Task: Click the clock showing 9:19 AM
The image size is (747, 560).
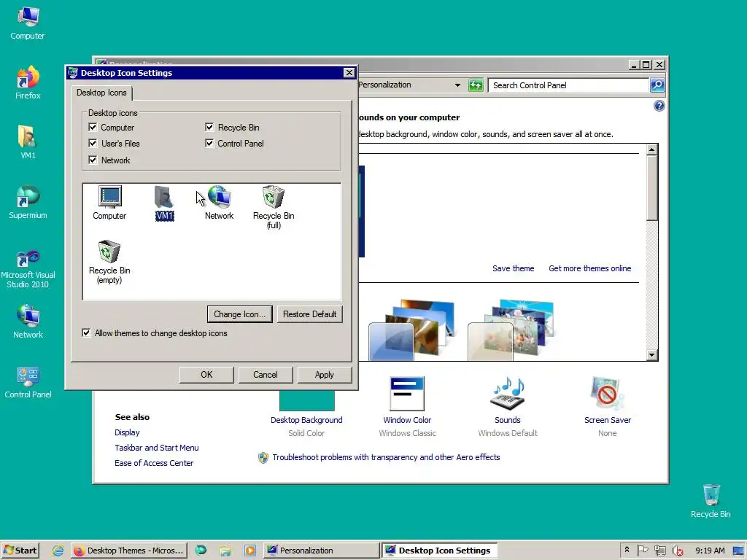Action: pyautogui.click(x=710, y=551)
